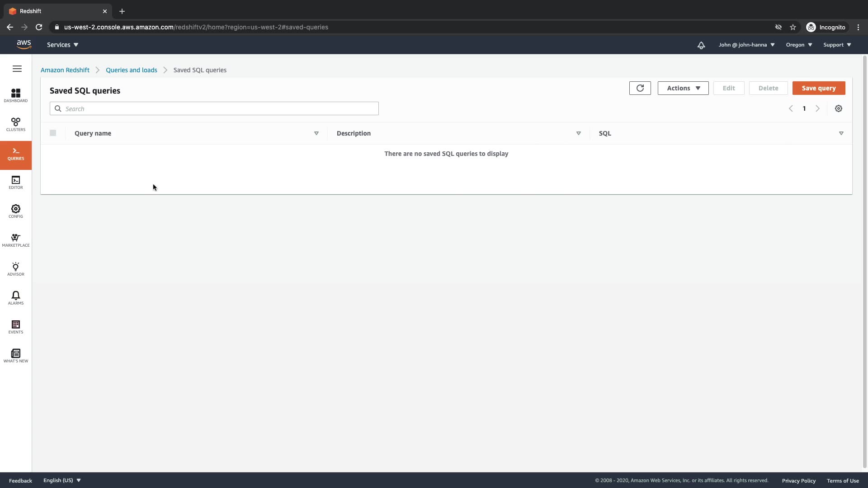Image resolution: width=868 pixels, height=488 pixels.
Task: Open the Marketplace sidebar icon
Action: (16, 240)
